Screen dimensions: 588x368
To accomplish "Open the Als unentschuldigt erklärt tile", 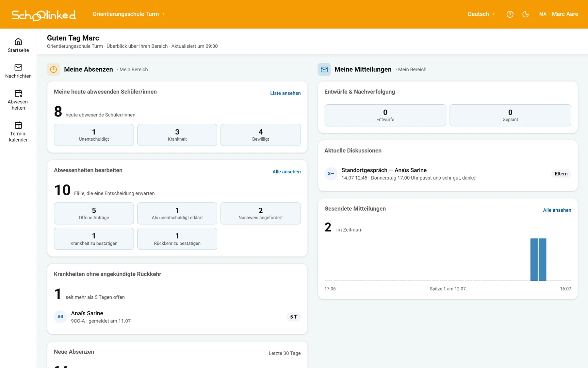I will pyautogui.click(x=177, y=213).
